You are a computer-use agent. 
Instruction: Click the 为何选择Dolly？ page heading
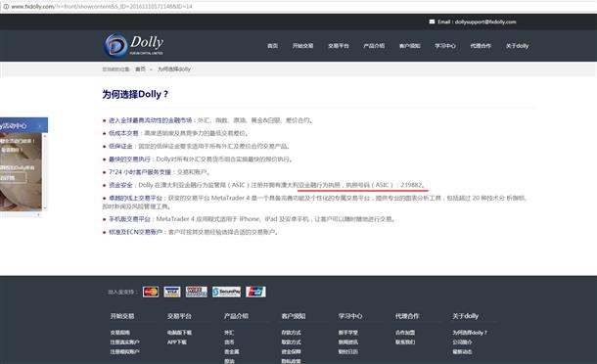point(135,94)
